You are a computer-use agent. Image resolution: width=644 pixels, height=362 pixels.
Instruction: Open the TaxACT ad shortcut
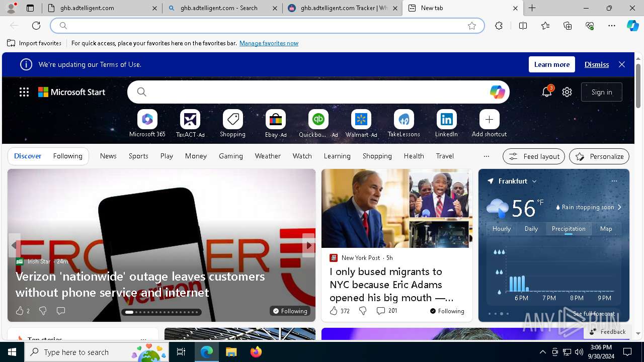[190, 124]
